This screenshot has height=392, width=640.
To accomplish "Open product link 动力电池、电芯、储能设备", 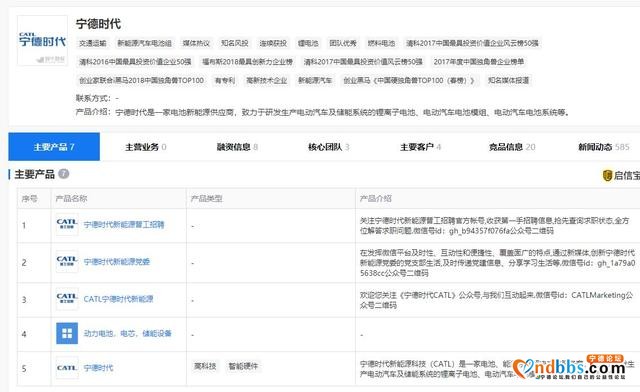I will coord(127,334).
